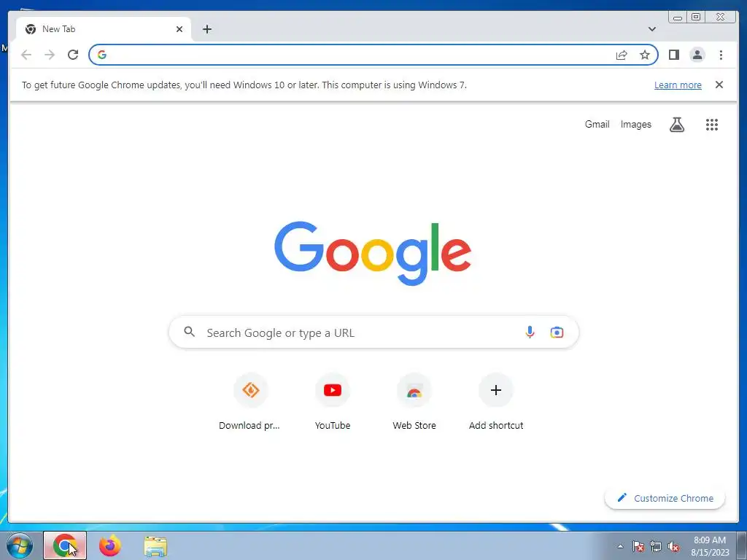Open the Action Center flag icon
Viewport: 747px width, 560px height.
(x=638, y=546)
